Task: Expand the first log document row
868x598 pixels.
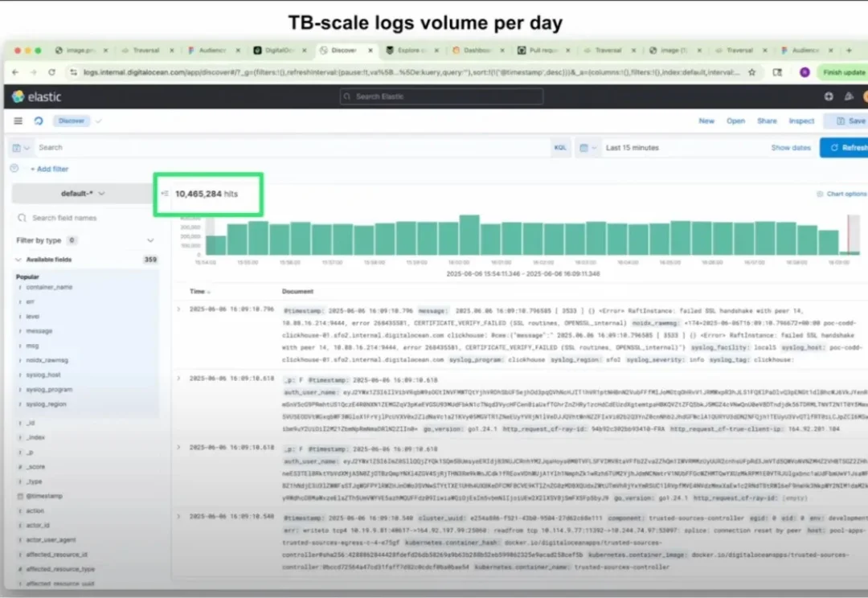Action: point(179,309)
